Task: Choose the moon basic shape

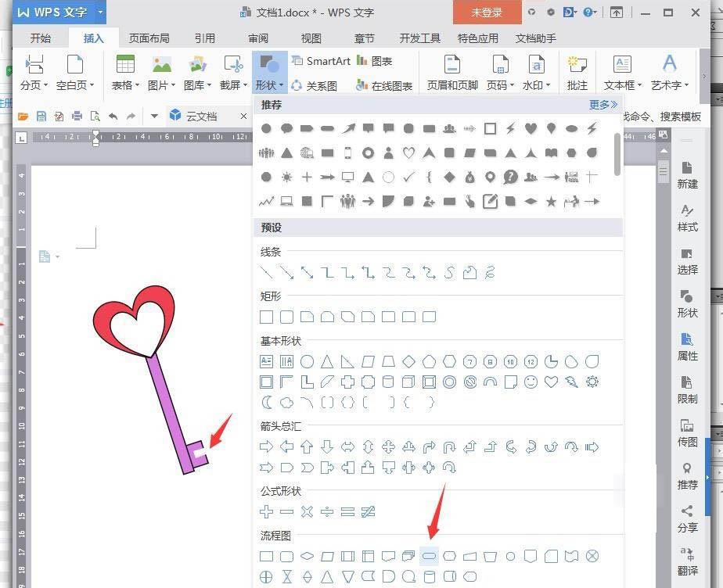Action: 267,402
